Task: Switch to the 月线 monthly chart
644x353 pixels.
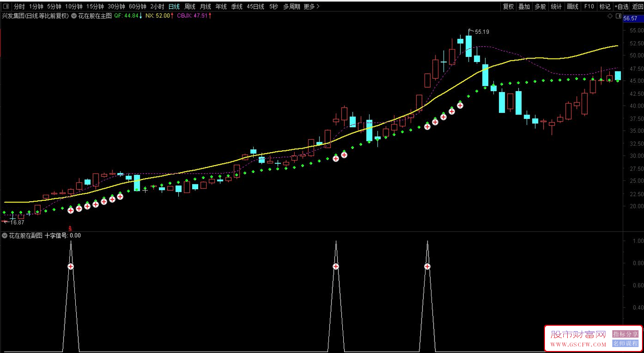Action: (x=205, y=6)
